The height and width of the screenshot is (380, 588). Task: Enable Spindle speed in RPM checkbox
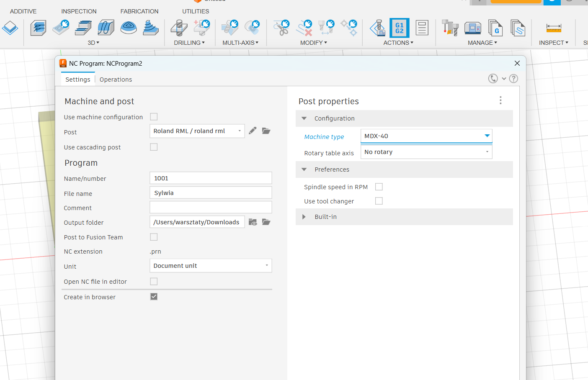(379, 187)
